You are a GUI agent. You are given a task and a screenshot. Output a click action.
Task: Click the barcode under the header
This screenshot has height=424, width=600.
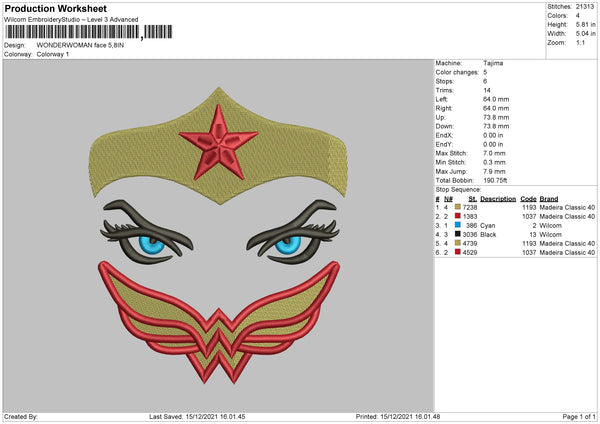[x=88, y=32]
